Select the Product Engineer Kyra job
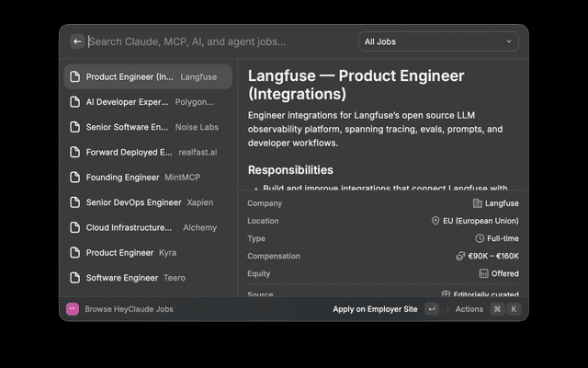This screenshot has width=588, height=368. pyautogui.click(x=148, y=253)
